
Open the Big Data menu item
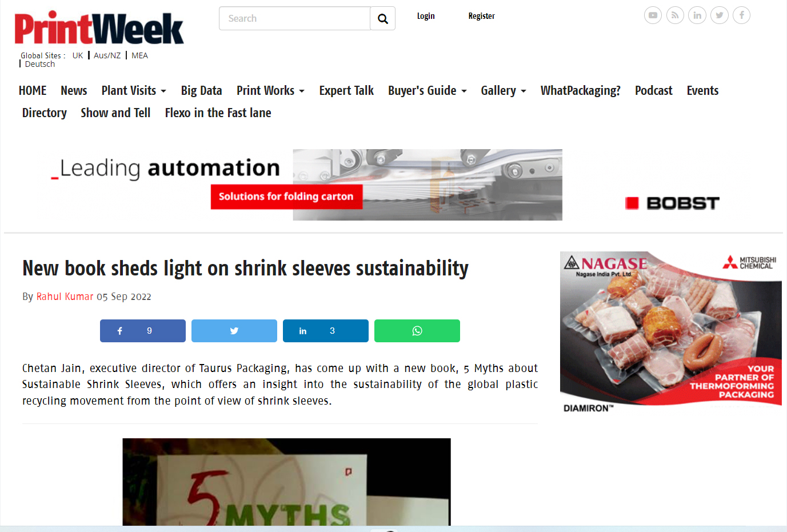201,91
